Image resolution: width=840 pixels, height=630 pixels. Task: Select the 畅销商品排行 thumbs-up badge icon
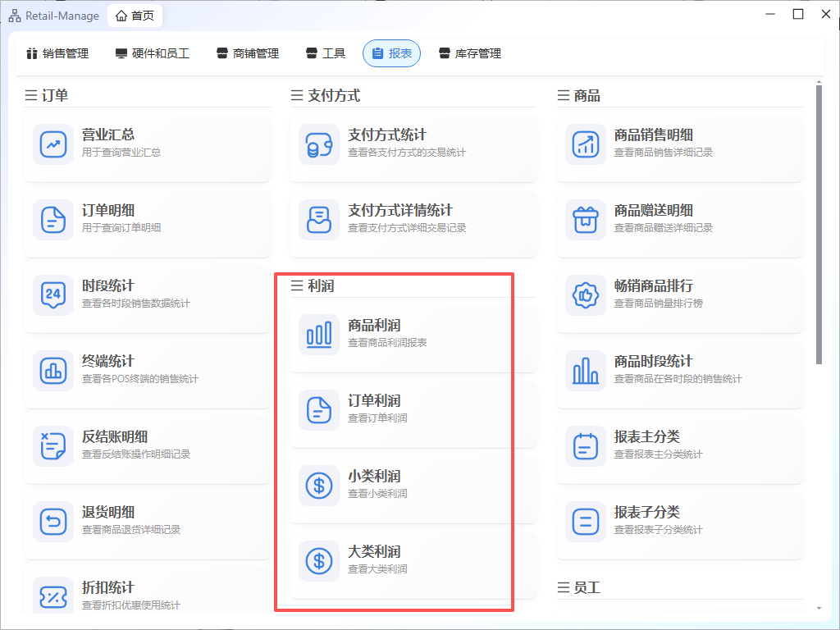[585, 295]
